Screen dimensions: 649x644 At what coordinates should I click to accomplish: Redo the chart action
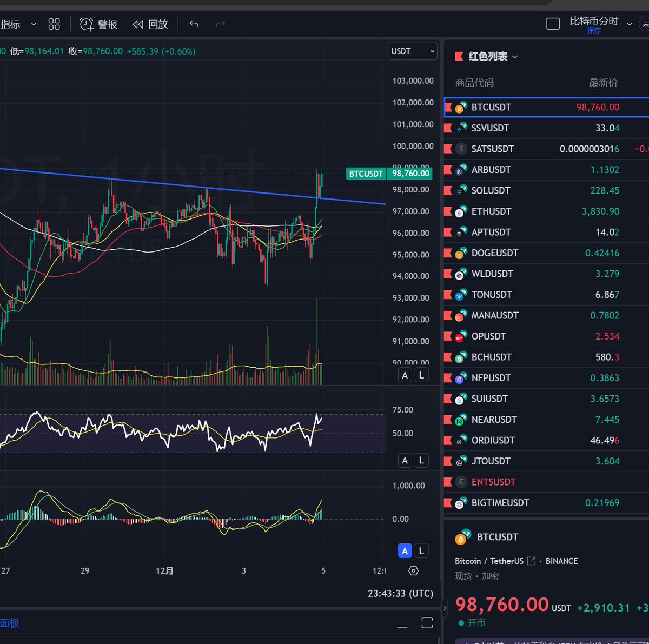(220, 24)
